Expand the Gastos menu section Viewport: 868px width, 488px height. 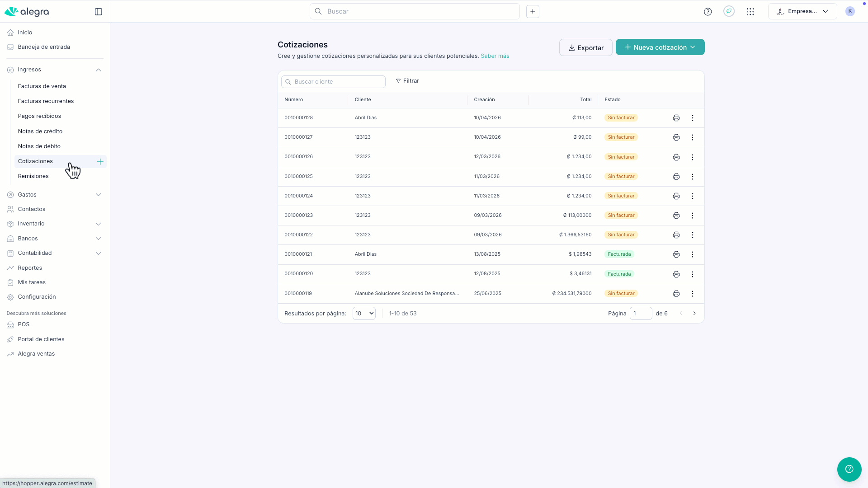[98, 195]
